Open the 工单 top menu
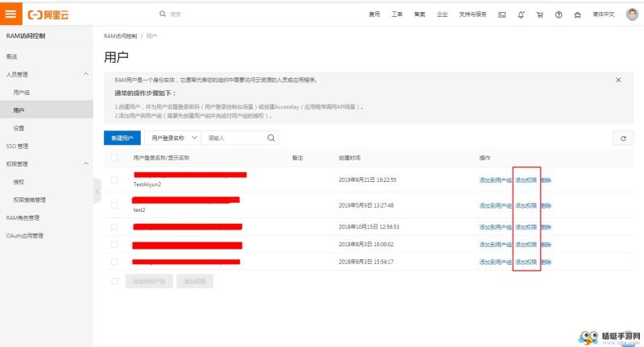 (397, 14)
